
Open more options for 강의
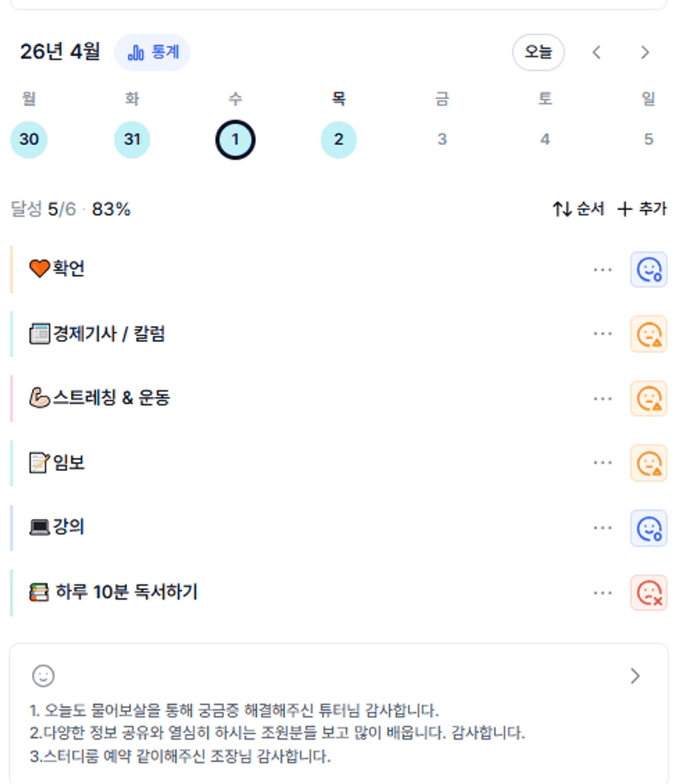(x=603, y=528)
